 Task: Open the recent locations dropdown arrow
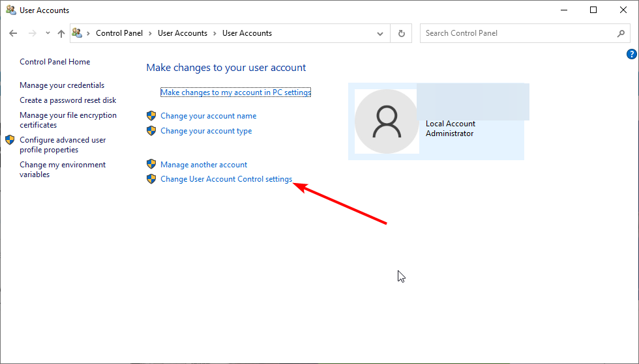point(48,33)
